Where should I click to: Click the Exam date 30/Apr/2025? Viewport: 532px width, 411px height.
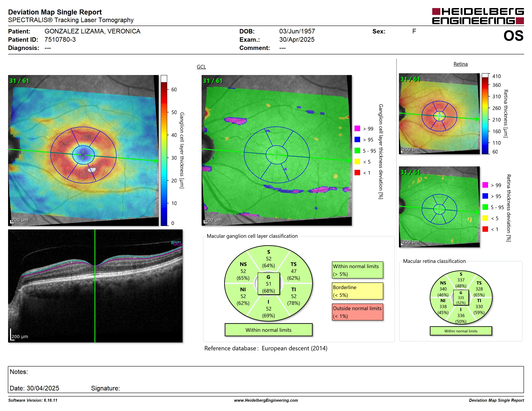click(x=297, y=39)
